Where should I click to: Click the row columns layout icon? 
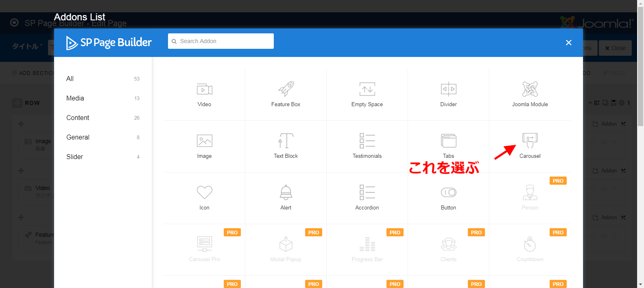597,103
